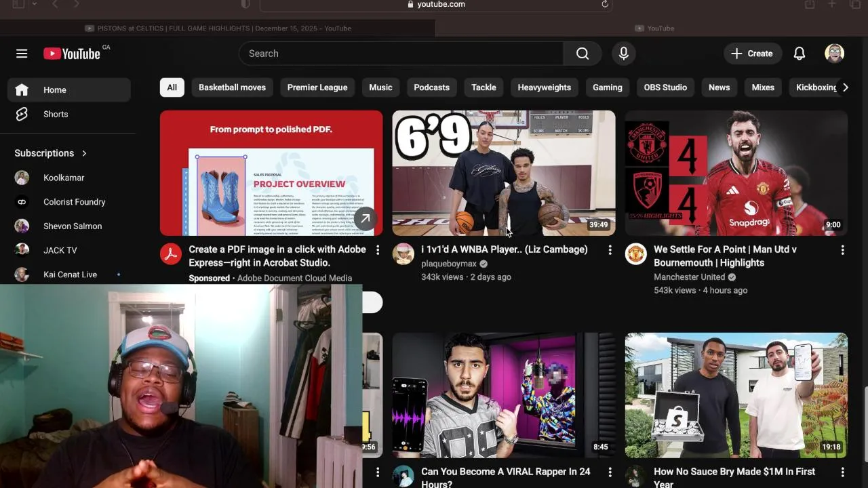Open Adobe Acrobat advertiser logo
The height and width of the screenshot is (488, 868).
point(171,254)
